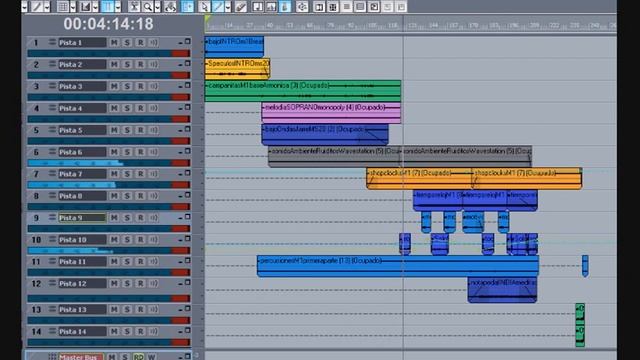
Task: Click the envelope tool icon in toolbar
Action: tap(86, 7)
